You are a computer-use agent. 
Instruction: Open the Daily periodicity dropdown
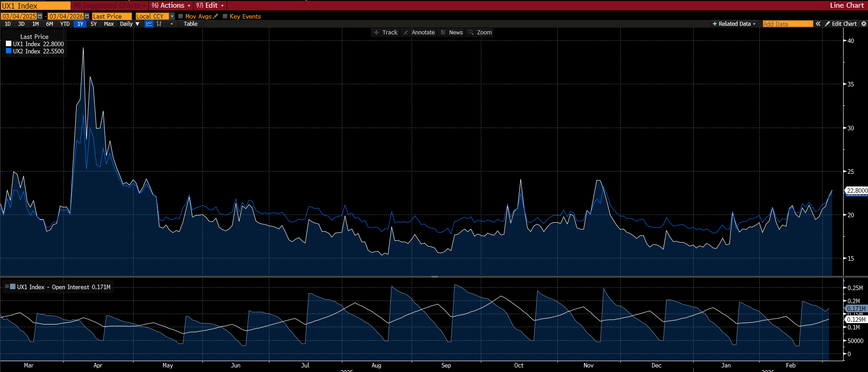pos(129,24)
